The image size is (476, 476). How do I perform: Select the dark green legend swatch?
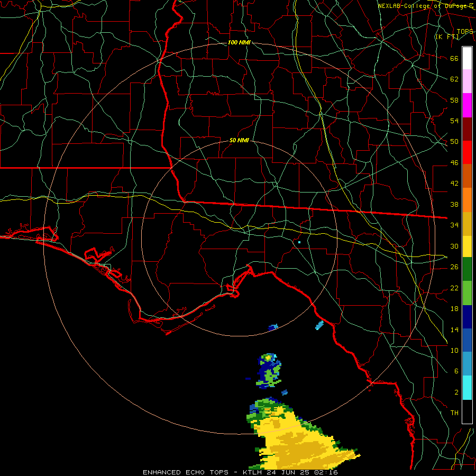(x=467, y=269)
